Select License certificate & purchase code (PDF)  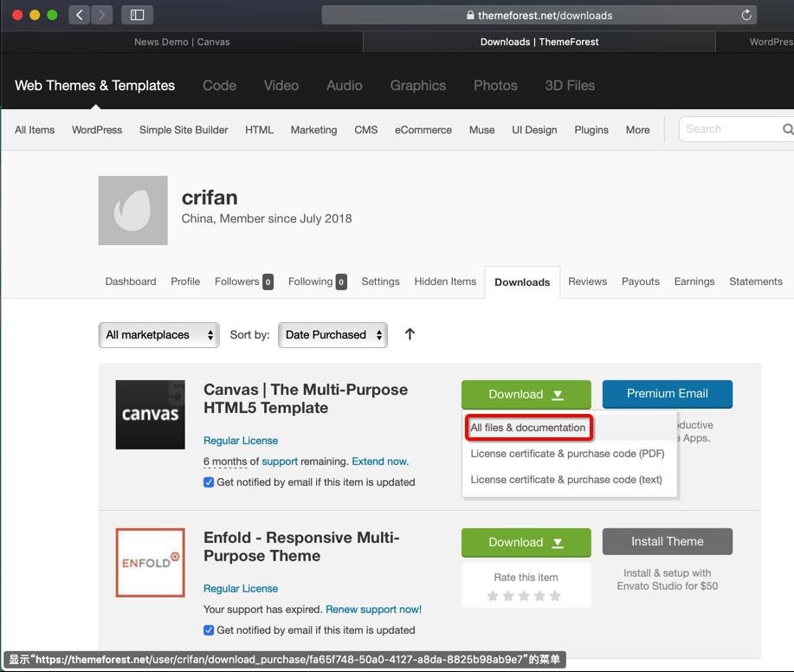click(567, 454)
